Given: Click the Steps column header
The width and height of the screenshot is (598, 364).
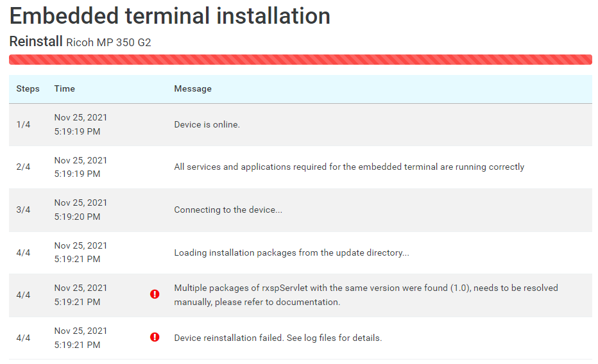Looking at the screenshot, I should tap(28, 88).
